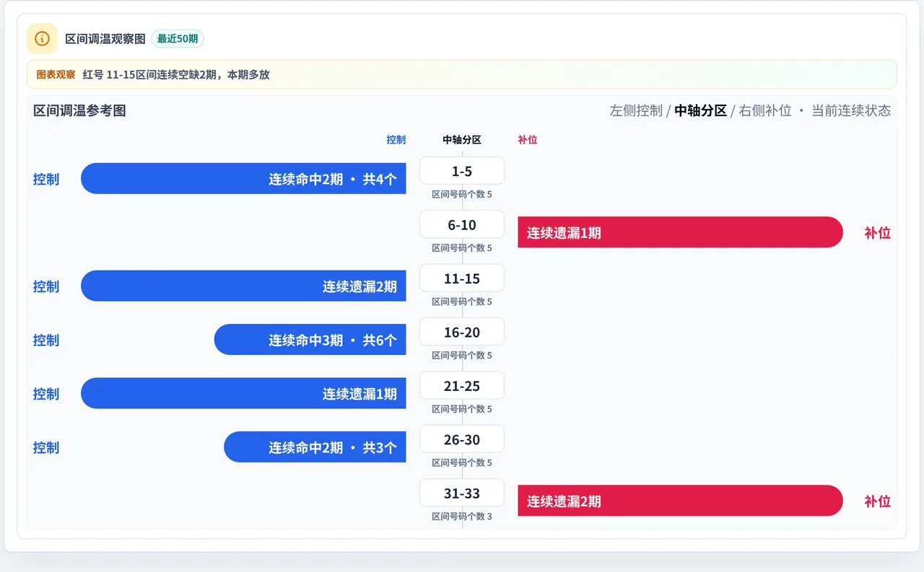Click the blue bar 连续遗漏1期

coord(243,393)
